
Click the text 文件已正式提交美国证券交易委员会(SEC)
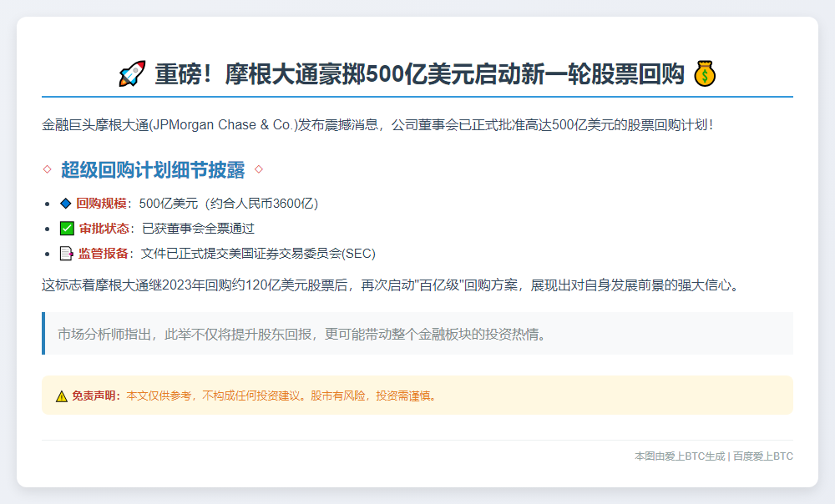coord(258,254)
